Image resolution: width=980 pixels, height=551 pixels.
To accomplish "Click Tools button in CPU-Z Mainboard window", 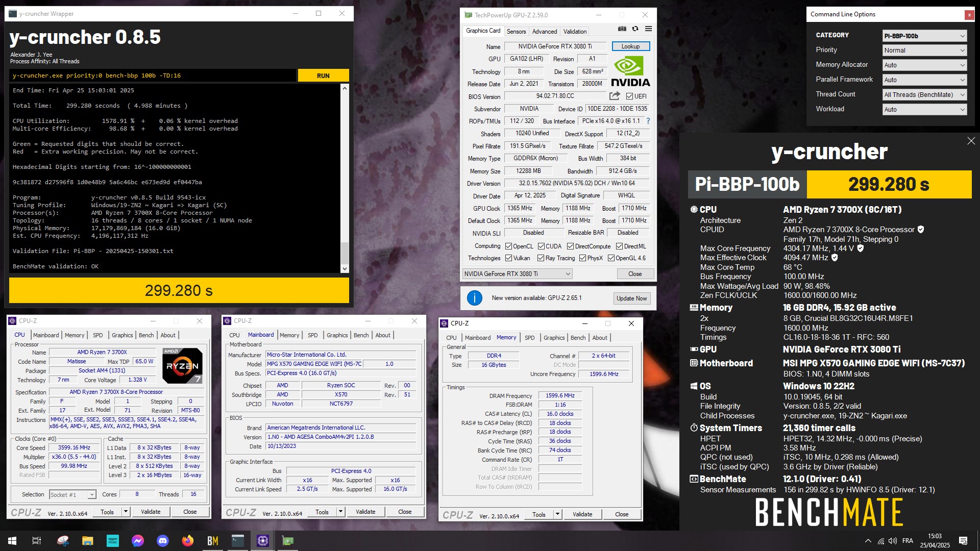I will [x=322, y=512].
